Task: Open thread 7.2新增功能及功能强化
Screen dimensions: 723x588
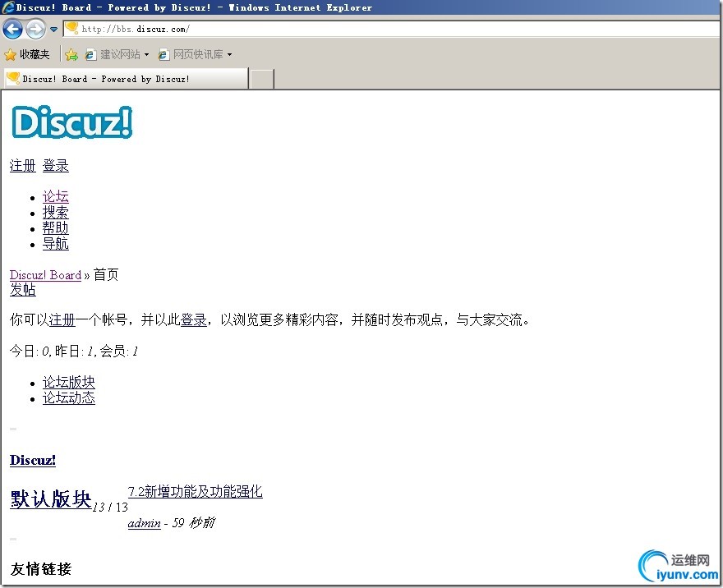Action: tap(196, 492)
